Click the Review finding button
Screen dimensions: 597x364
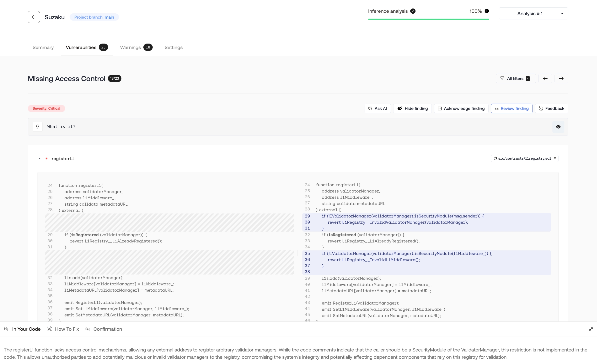pos(511,109)
